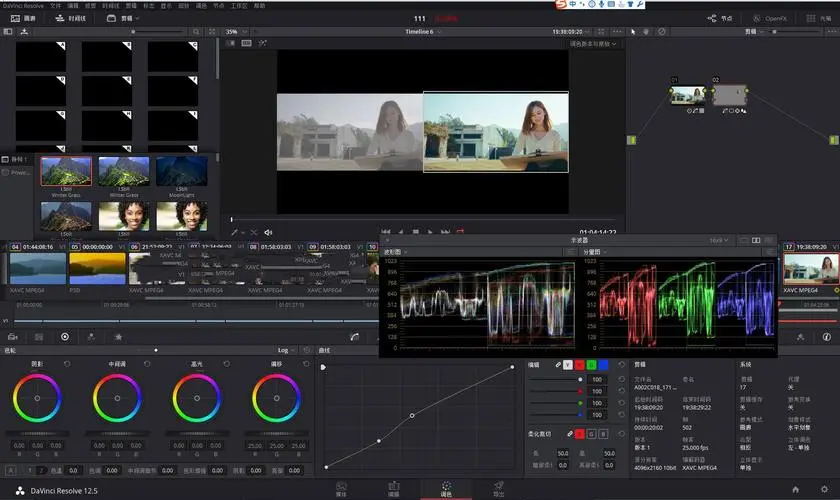The image size is (840, 500).
Task: Select the red curve channel button
Action: click(x=580, y=364)
